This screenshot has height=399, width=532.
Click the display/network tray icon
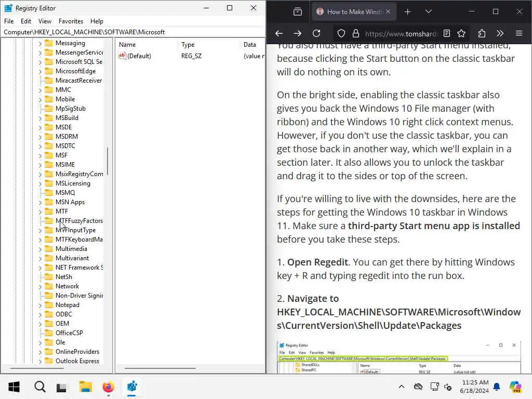435,387
